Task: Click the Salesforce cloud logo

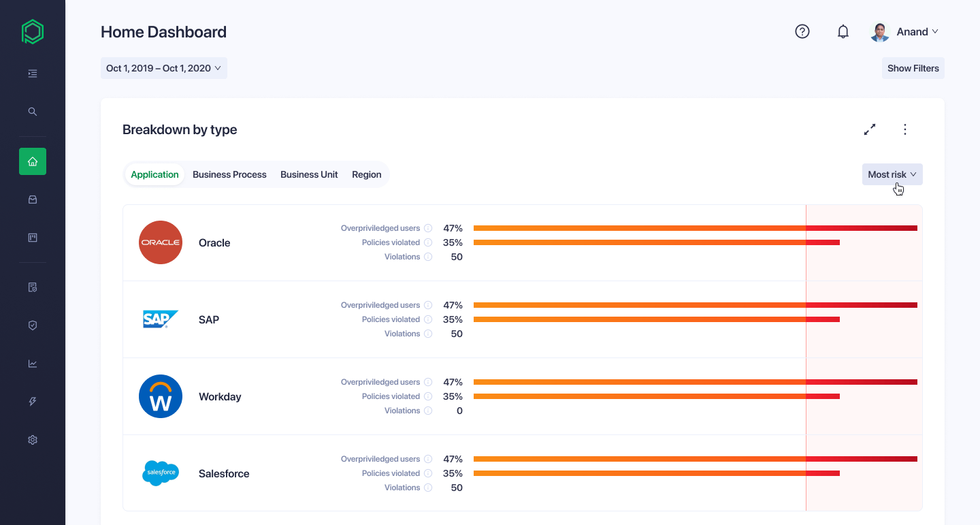Action: pos(161,473)
